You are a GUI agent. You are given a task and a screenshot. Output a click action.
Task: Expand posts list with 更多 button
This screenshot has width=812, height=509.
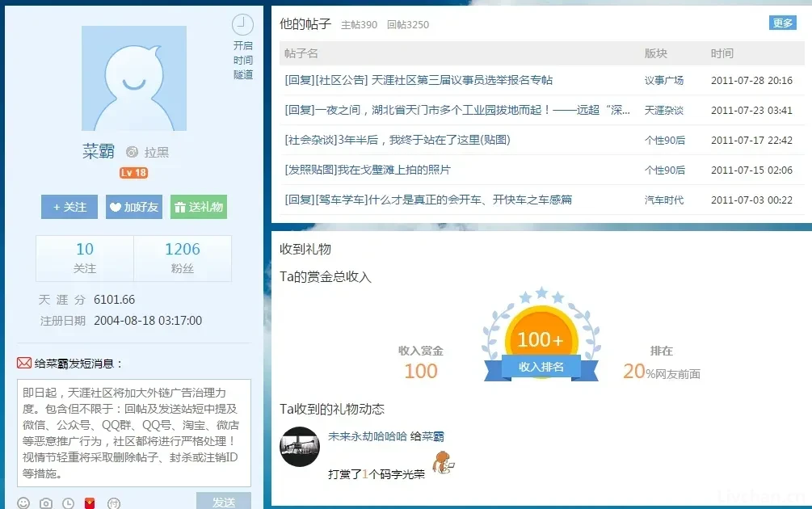pyautogui.click(x=782, y=23)
